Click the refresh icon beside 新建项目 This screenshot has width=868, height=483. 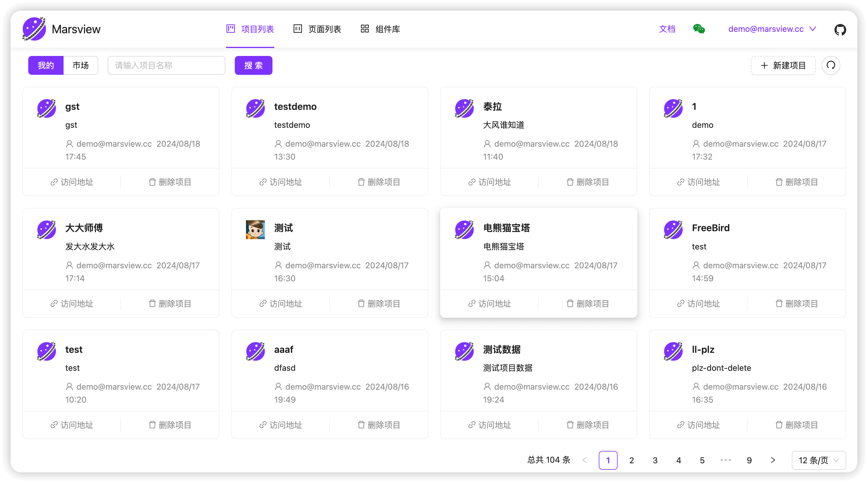coord(831,65)
